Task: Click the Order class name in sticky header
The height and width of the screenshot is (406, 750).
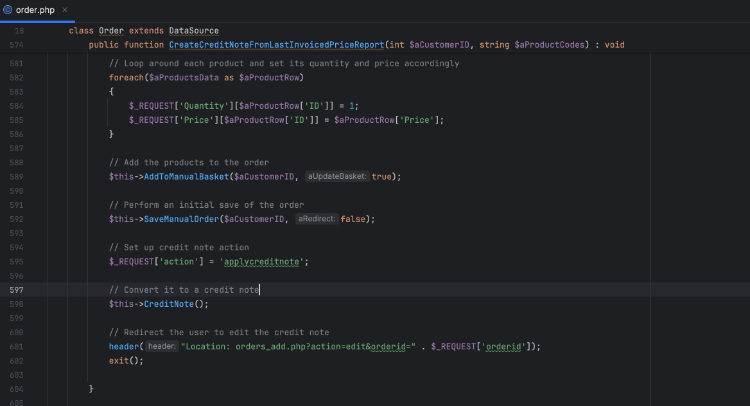Action: point(111,31)
